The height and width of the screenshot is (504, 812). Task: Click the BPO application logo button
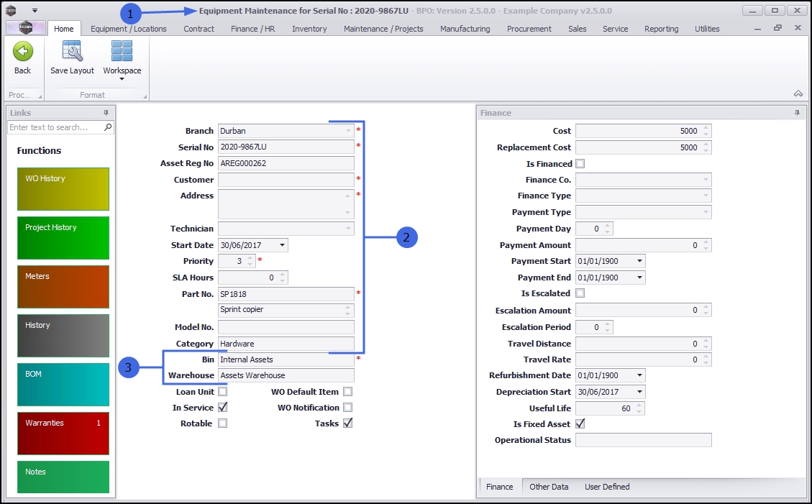25,28
